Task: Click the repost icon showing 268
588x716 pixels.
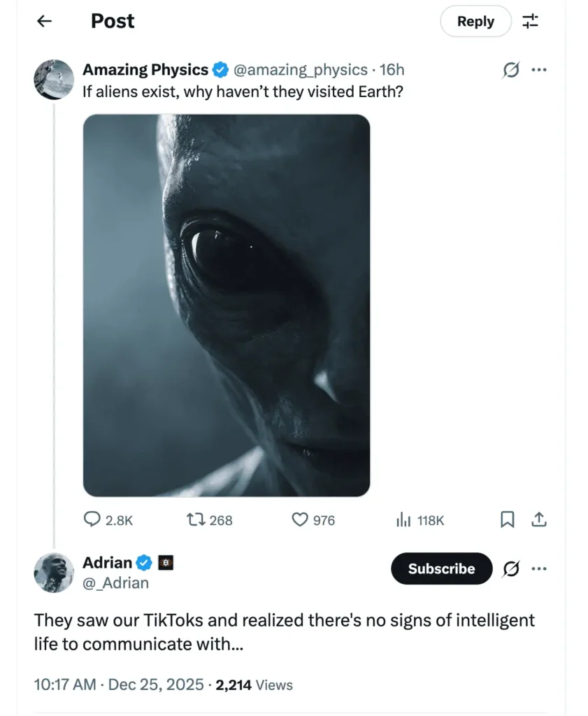Action: click(x=199, y=520)
